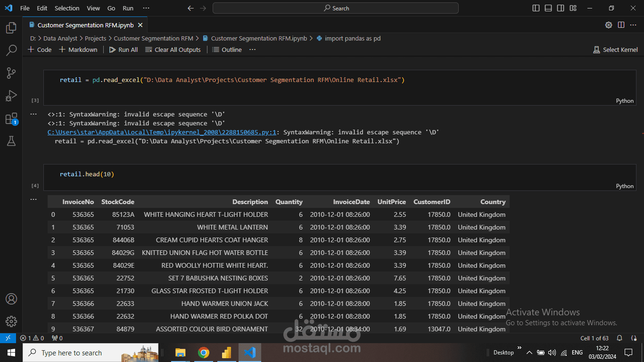Screen dimensions: 644x362
Task: Open the Source Control view
Action: coord(11,73)
